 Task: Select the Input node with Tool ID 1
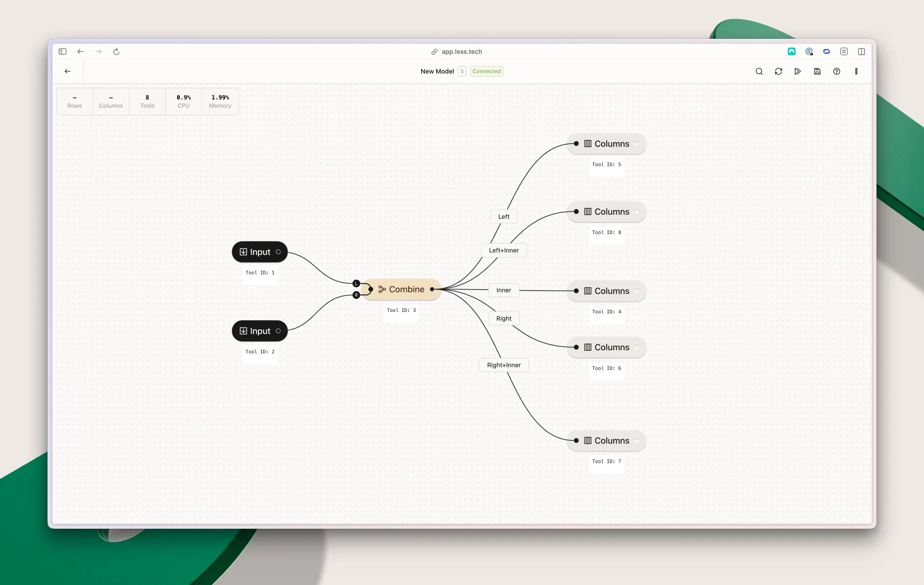click(x=259, y=252)
